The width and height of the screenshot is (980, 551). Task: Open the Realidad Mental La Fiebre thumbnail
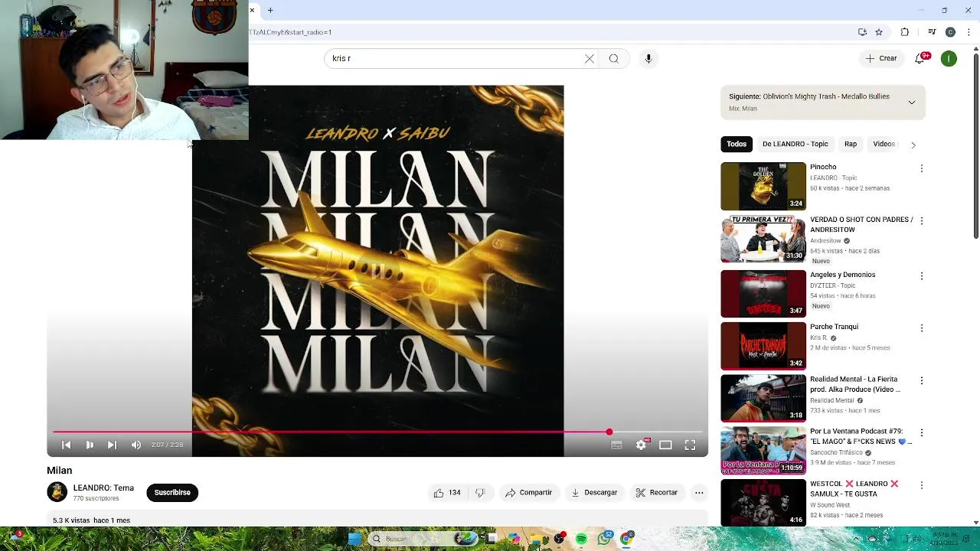coord(763,398)
